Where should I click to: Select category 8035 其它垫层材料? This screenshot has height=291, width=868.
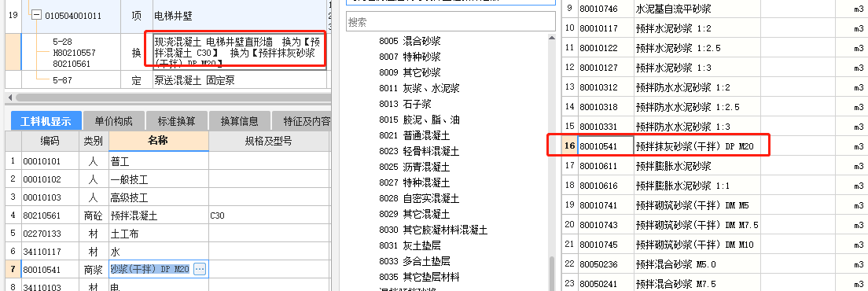point(419,277)
